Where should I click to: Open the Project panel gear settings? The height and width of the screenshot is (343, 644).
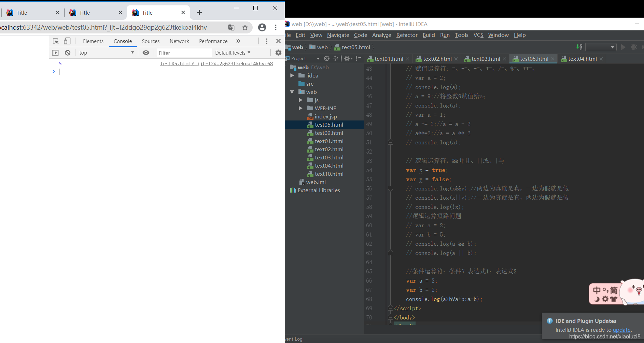point(348,58)
